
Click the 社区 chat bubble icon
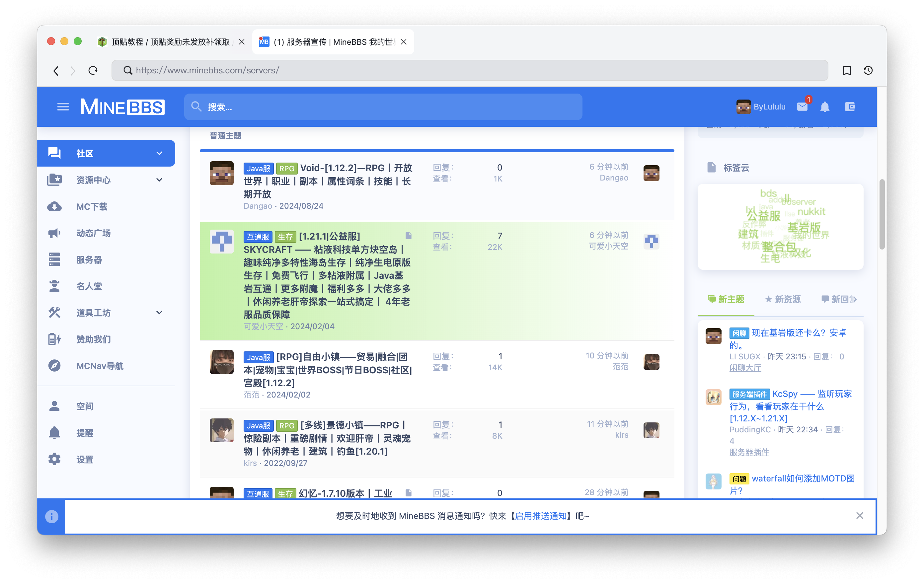(54, 153)
